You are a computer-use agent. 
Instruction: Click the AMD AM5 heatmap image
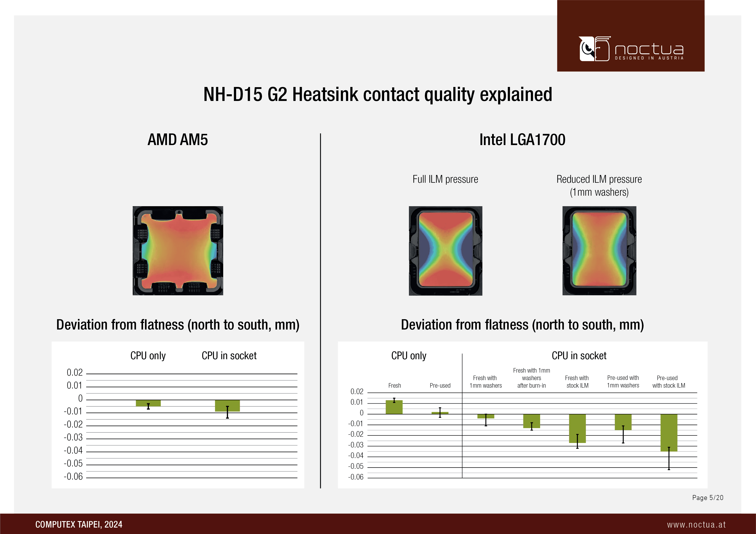[178, 251]
